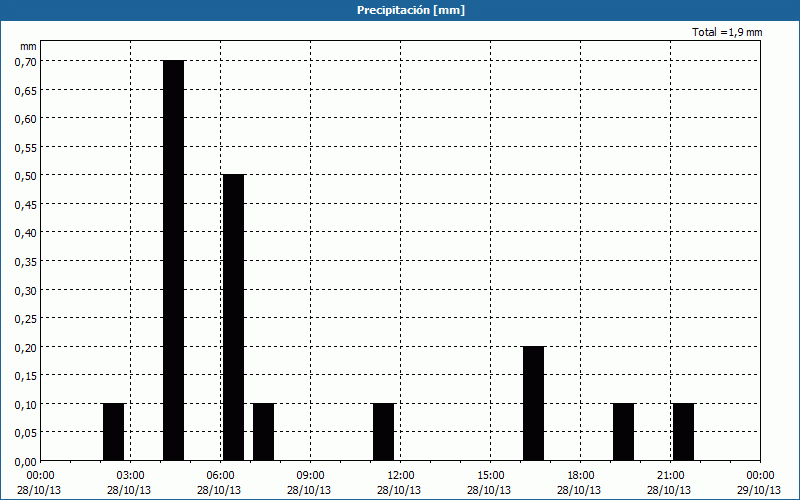Select the 0,10 mm bar just before 12:00
Image resolution: width=800 pixels, height=500 pixels.
pyautogui.click(x=384, y=432)
